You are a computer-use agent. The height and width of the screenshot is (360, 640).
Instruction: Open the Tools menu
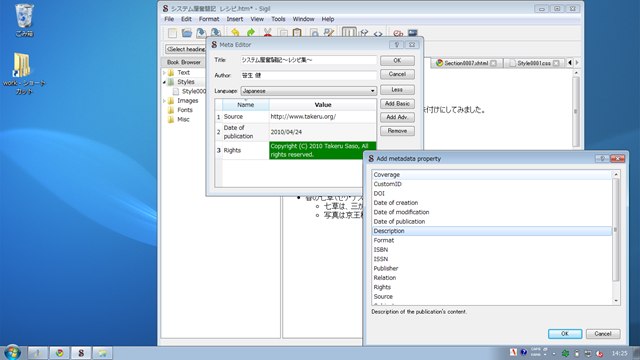tap(278, 19)
